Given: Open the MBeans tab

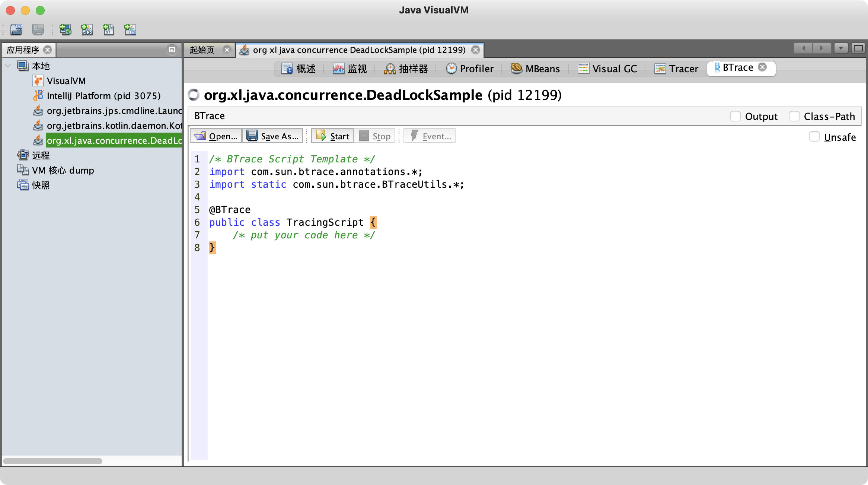Looking at the screenshot, I should pyautogui.click(x=536, y=69).
